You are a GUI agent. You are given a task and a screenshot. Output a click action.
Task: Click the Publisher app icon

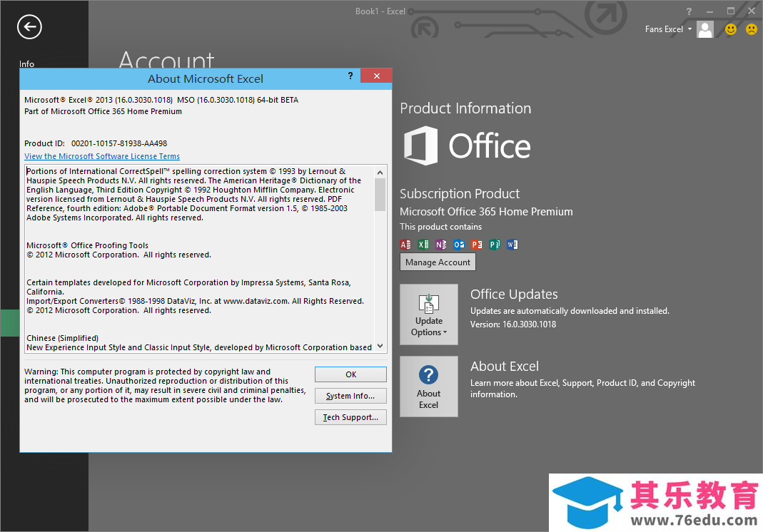[x=495, y=245]
